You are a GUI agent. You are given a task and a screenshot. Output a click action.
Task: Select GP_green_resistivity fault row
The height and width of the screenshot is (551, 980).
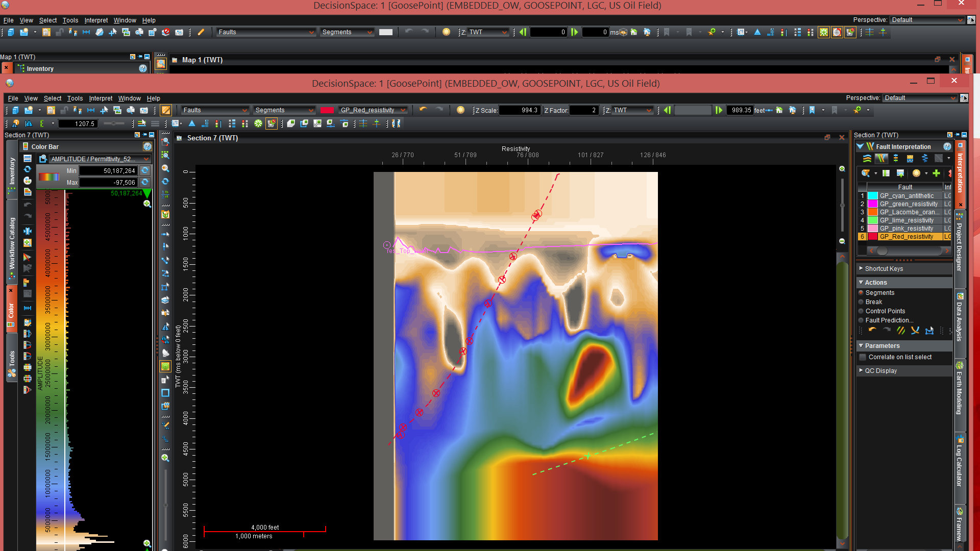click(x=904, y=204)
